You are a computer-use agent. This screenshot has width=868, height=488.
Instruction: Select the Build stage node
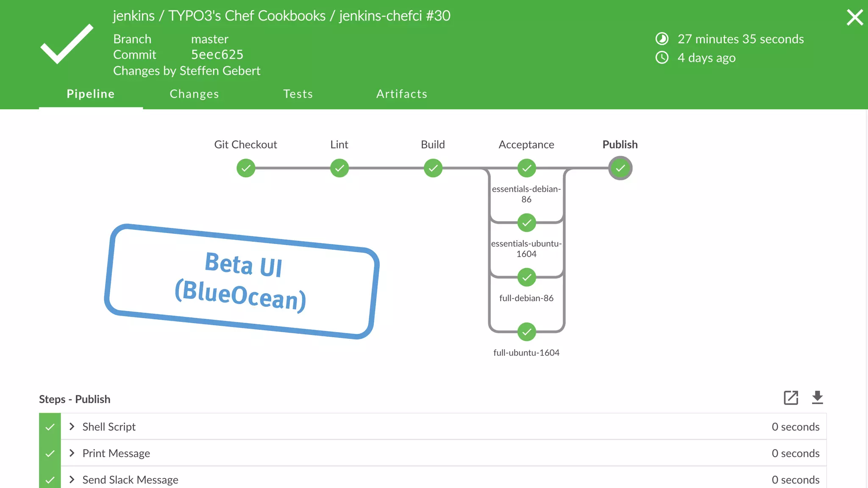pyautogui.click(x=433, y=168)
